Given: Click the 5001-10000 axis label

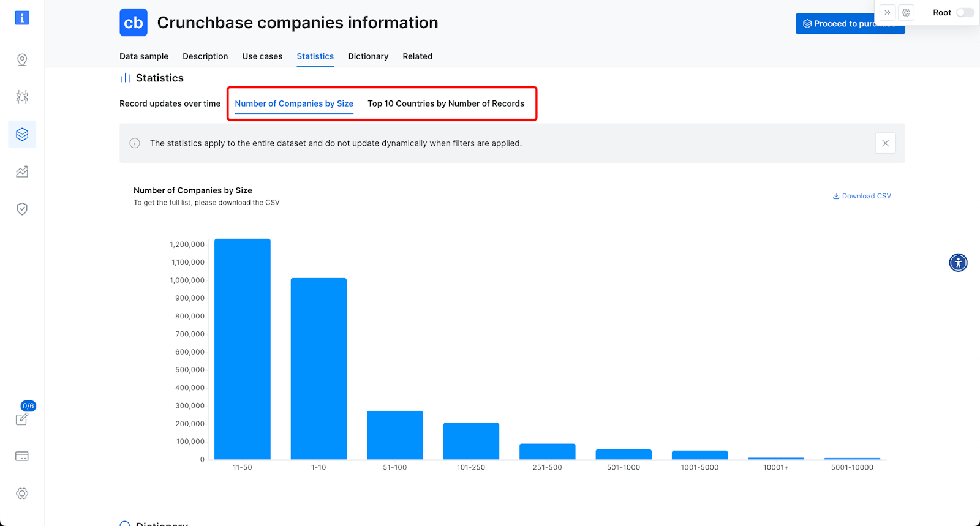Looking at the screenshot, I should [x=852, y=467].
